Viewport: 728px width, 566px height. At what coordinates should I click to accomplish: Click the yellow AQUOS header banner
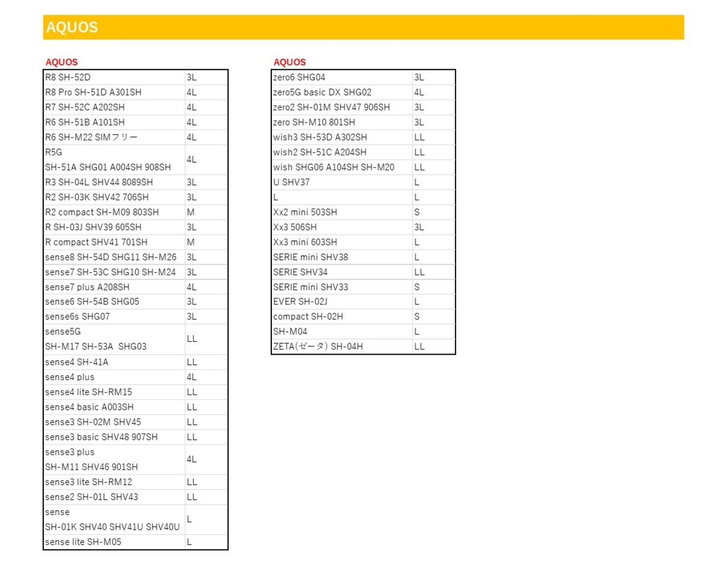point(363,27)
